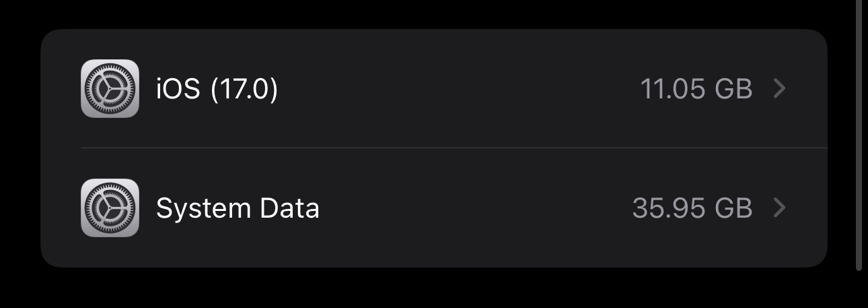Tap the settings cog beside System Data
The width and height of the screenshot is (868, 308).
click(x=110, y=208)
